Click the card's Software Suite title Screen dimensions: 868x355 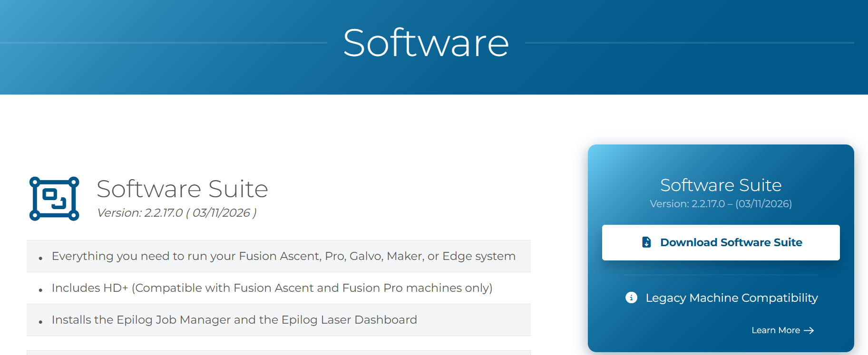click(721, 185)
